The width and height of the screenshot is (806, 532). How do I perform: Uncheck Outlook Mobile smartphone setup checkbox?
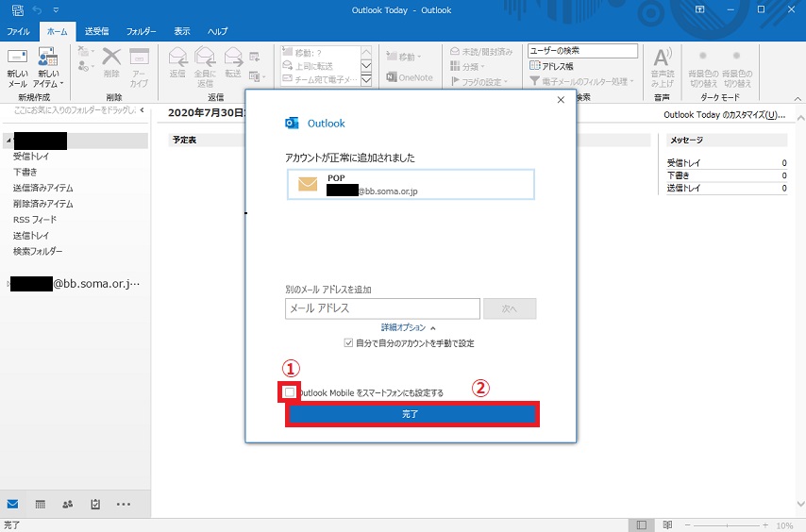(x=290, y=392)
